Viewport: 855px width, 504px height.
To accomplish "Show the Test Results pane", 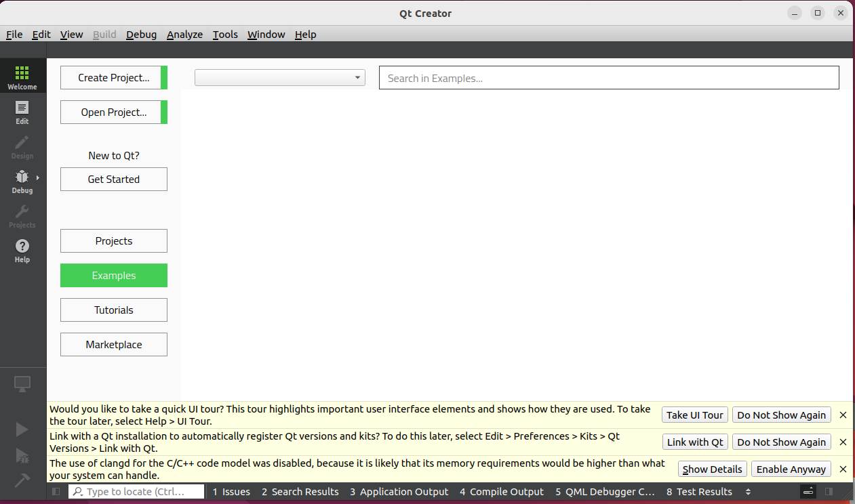I will coord(699,492).
